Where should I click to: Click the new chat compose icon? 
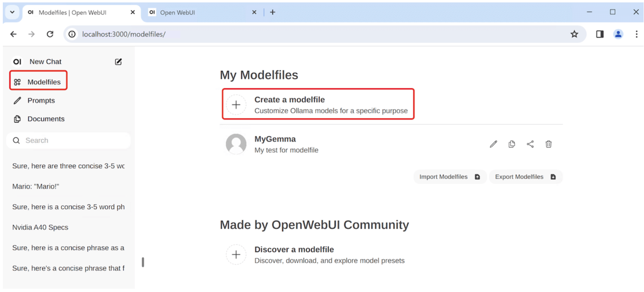point(118,62)
